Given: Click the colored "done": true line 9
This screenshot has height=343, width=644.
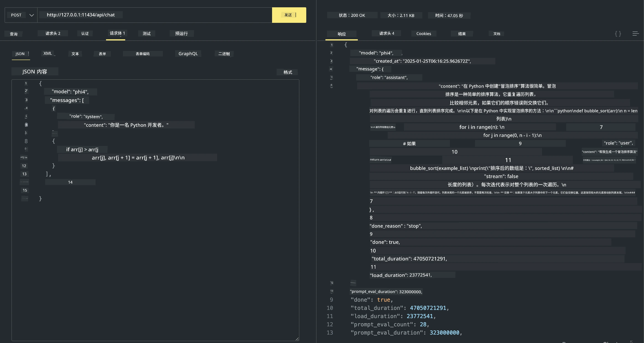Looking at the screenshot, I should pos(372,300).
